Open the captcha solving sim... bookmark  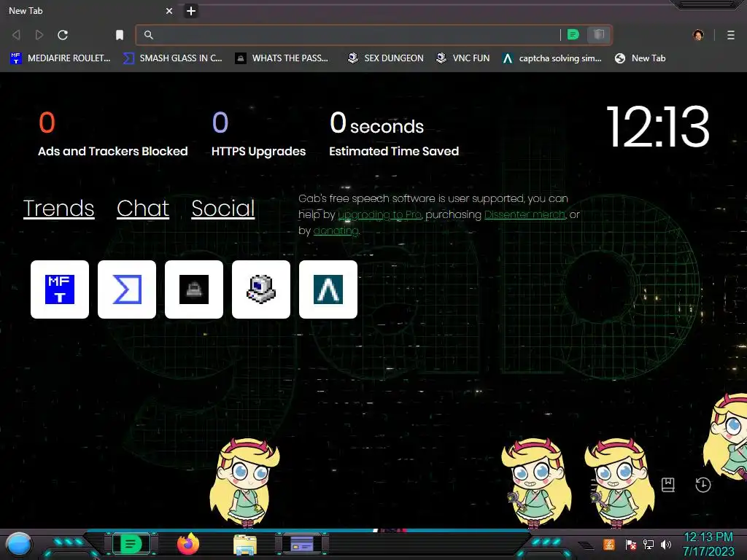[551, 58]
